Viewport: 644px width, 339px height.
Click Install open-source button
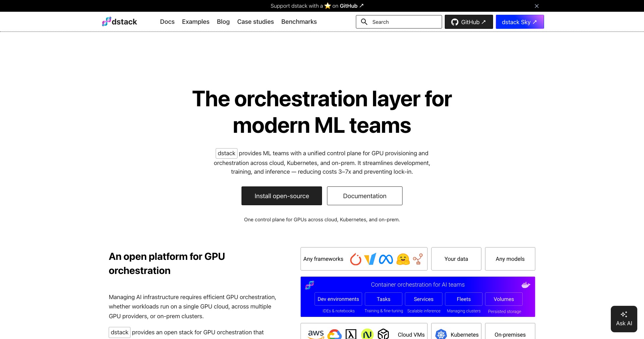282,196
